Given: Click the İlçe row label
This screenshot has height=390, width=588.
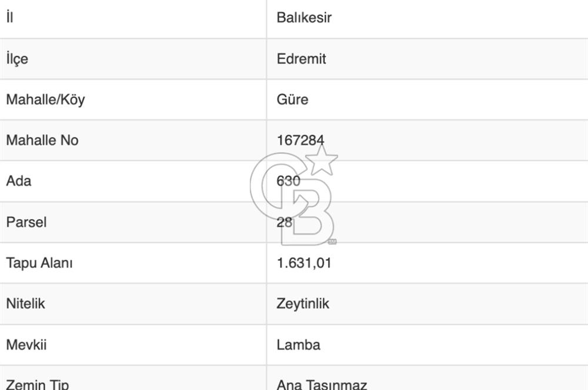Looking at the screenshot, I should pyautogui.click(x=16, y=59).
